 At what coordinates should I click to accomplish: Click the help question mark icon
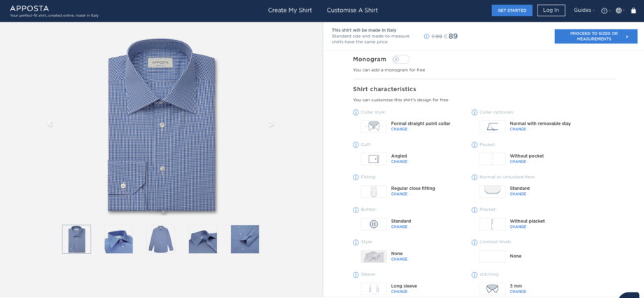pyautogui.click(x=604, y=11)
